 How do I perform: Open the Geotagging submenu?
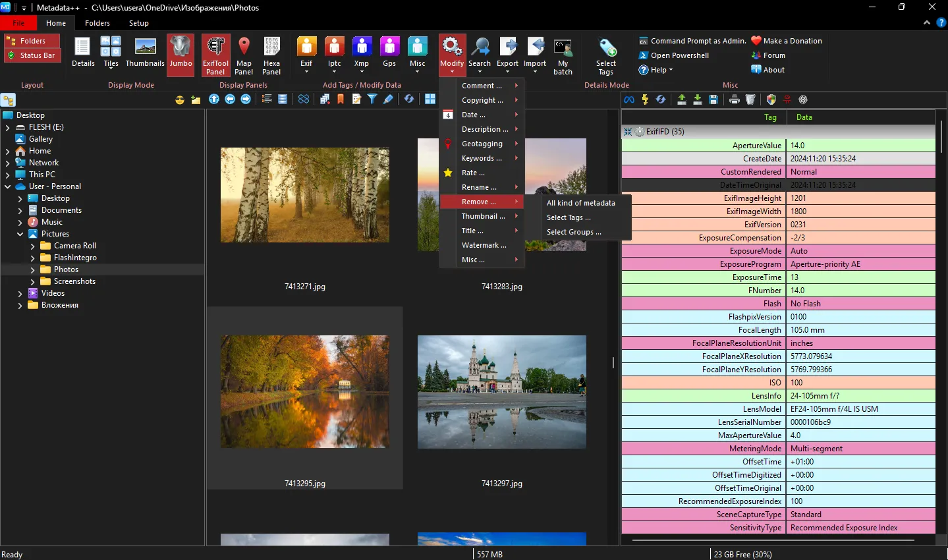coord(482,144)
